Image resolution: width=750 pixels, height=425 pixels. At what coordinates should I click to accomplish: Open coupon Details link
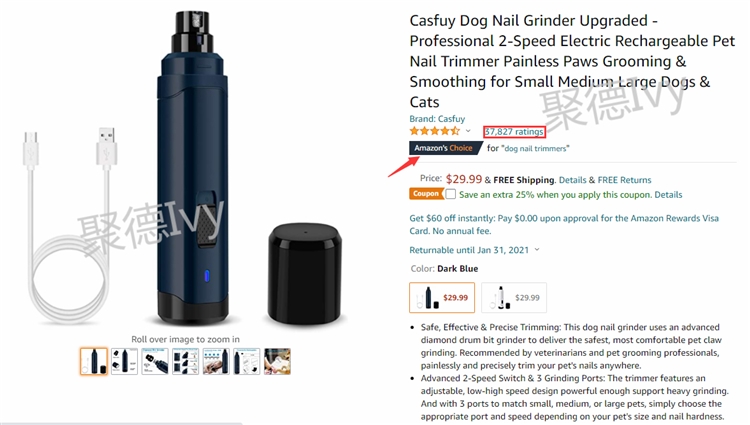pos(668,195)
